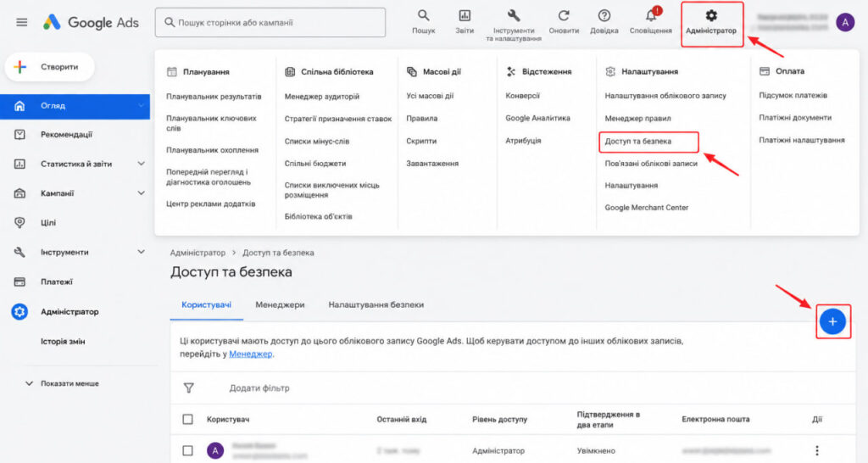This screenshot has width=868, height=463.
Task: Click Рекомендації sidebar icon
Action: tap(19, 135)
